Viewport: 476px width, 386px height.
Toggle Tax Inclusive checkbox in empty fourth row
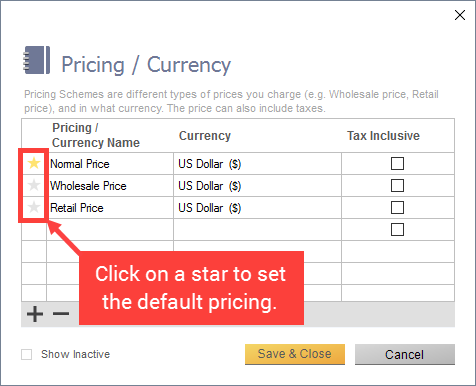(397, 230)
